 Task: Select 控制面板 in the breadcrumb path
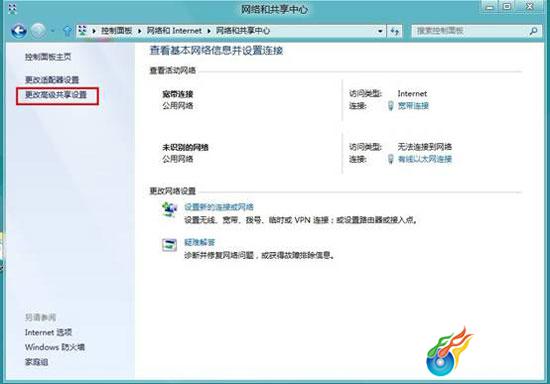point(116,31)
